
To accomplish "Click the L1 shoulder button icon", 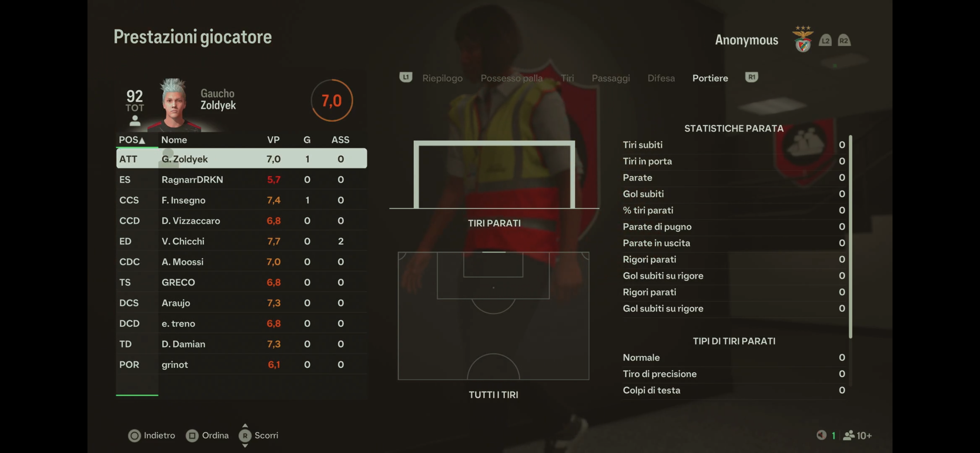I will pos(406,77).
